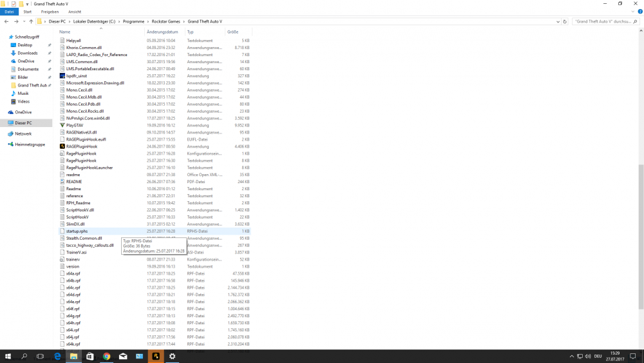The image size is (644, 363).
Task: Open the volume control in tray
Action: coord(588,357)
